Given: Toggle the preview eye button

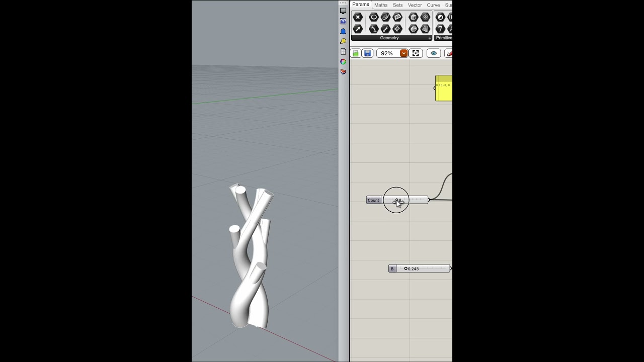Looking at the screenshot, I should pos(434,53).
